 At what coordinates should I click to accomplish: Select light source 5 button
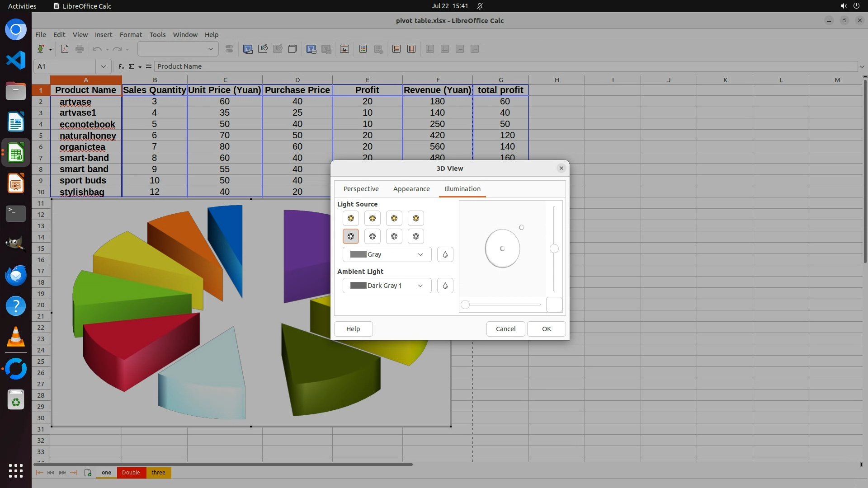pyautogui.click(x=350, y=236)
